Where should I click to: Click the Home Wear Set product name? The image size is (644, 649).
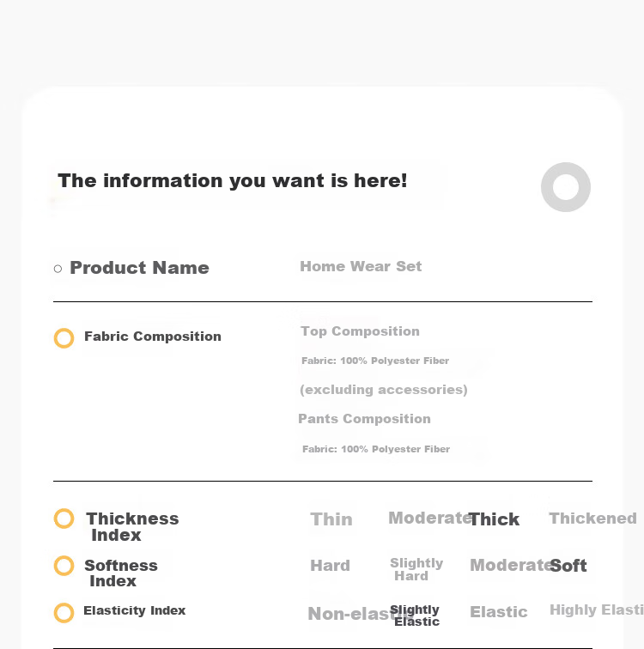(361, 266)
